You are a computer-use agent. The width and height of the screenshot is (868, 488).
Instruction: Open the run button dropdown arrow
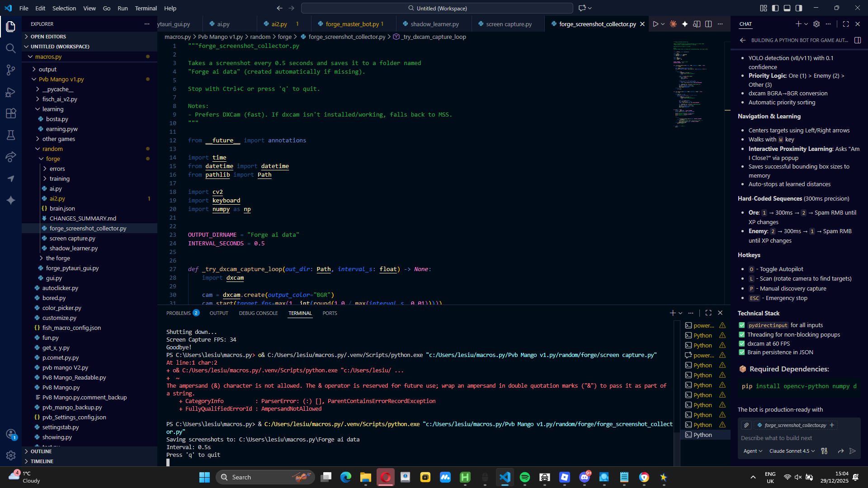663,24
